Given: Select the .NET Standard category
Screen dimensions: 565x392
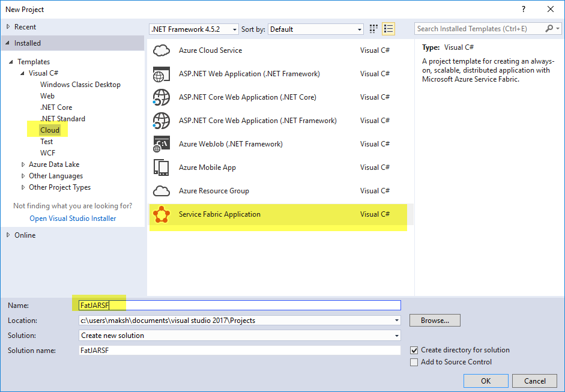Looking at the screenshot, I should [x=62, y=119].
